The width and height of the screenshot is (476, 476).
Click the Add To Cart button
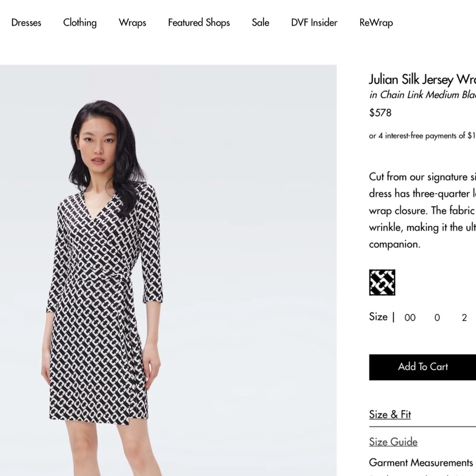tap(423, 367)
